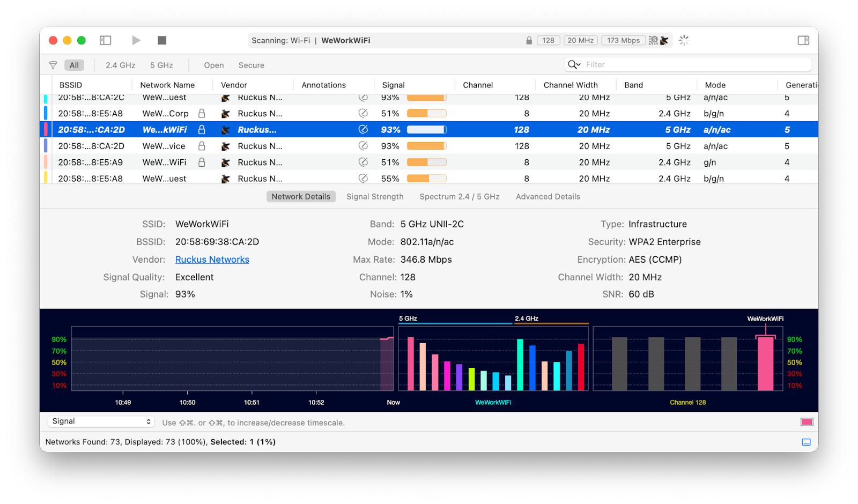Screen dimensions: 858x504
Task: Open the Signal graph type dropdown
Action: pyautogui.click(x=101, y=421)
